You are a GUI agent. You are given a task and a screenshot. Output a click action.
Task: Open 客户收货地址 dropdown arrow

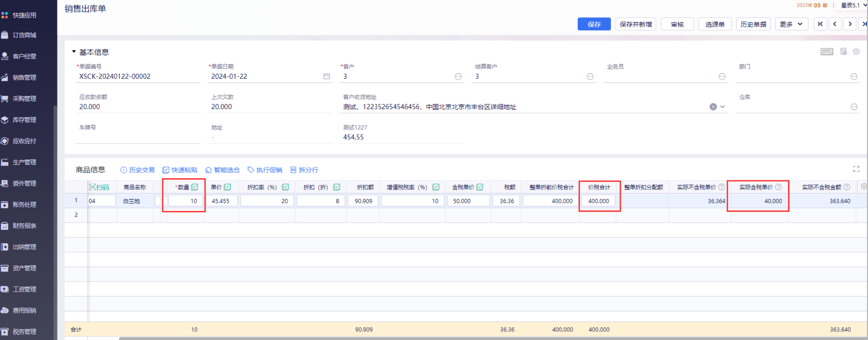click(x=722, y=107)
